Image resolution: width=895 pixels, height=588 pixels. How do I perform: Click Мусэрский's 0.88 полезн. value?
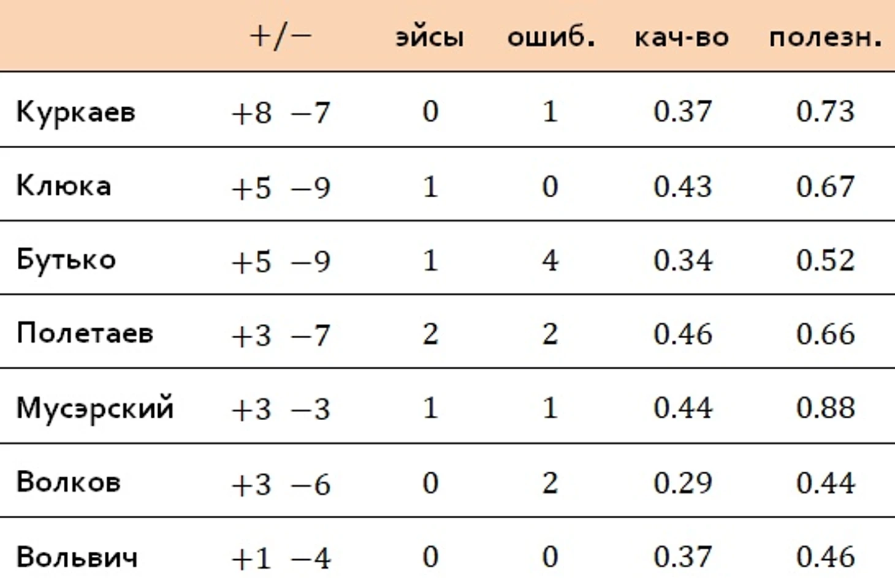pyautogui.click(x=825, y=408)
